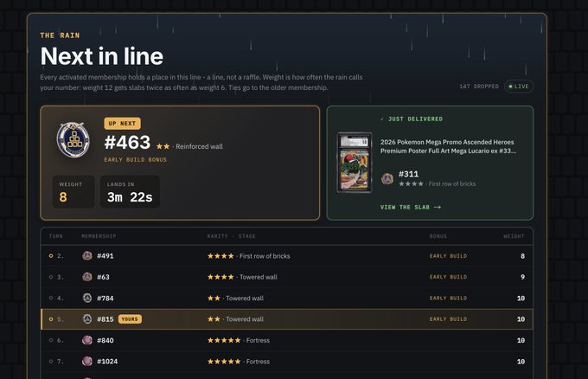The image size is (588, 379).
Task: Click the turn 5 status dot
Action: click(51, 319)
